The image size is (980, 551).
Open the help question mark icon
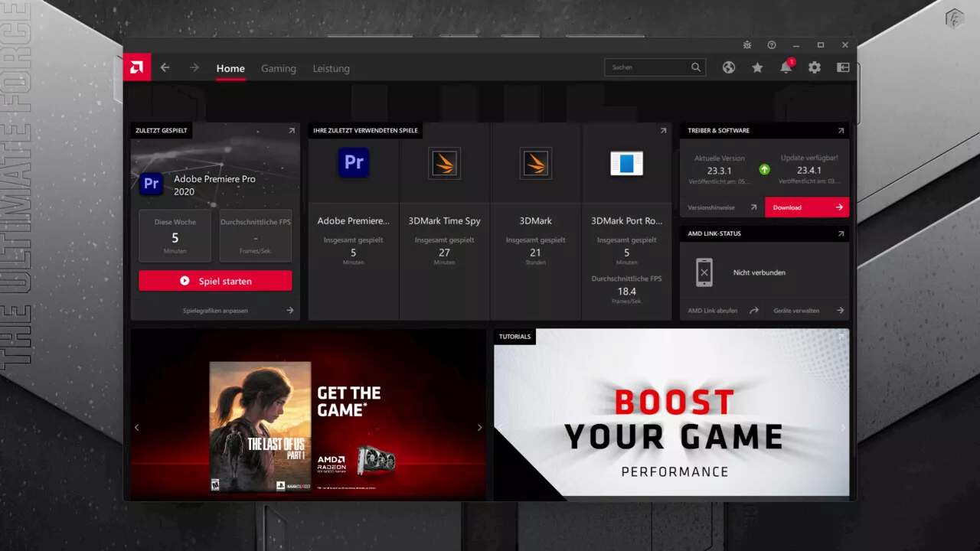772,45
